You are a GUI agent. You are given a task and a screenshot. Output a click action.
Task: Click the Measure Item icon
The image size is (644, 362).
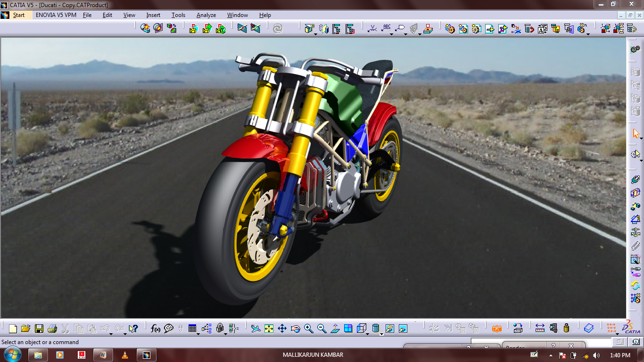553,329
